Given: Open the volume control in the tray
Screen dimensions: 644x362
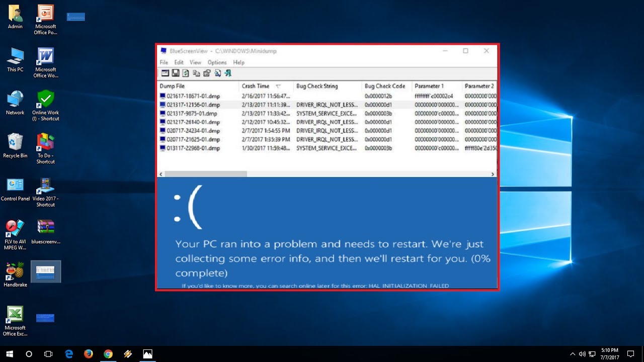Looking at the screenshot, I should point(582,354).
